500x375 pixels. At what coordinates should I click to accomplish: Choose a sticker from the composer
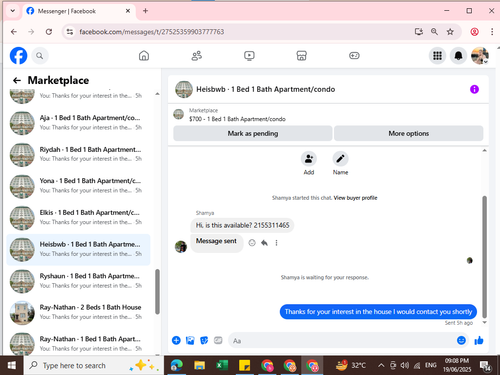[204, 340]
